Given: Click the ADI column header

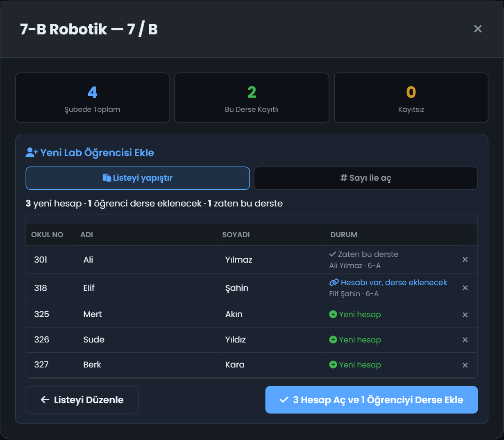Looking at the screenshot, I should click(86, 235).
